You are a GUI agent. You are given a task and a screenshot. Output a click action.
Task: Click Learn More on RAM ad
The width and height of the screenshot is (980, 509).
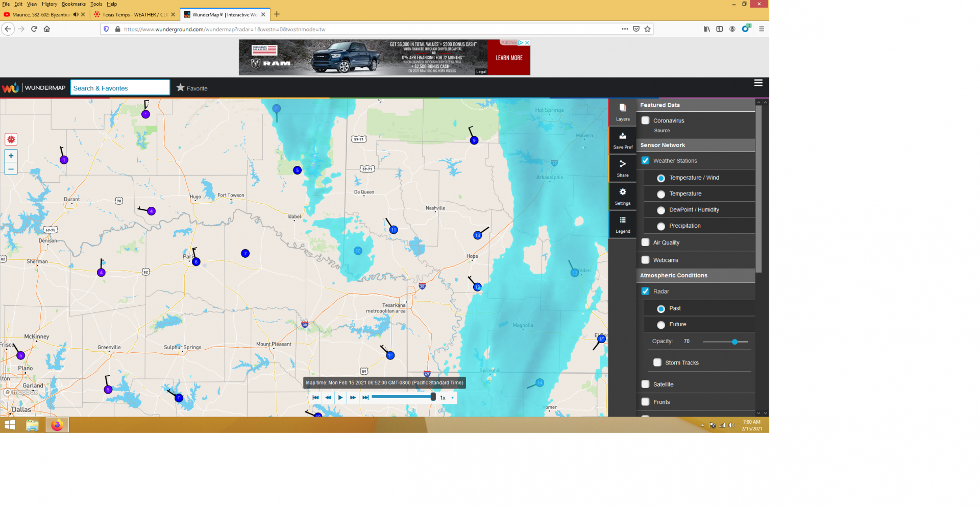coord(509,58)
